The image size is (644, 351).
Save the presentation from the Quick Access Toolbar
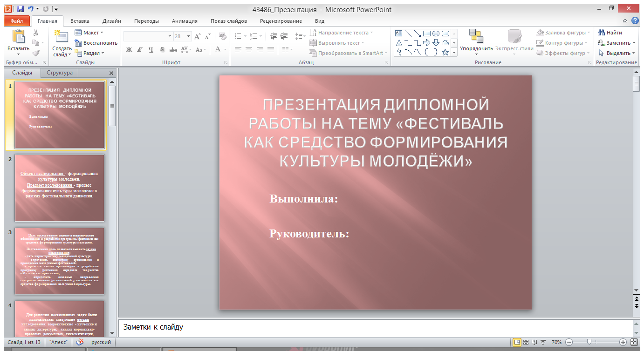20,9
